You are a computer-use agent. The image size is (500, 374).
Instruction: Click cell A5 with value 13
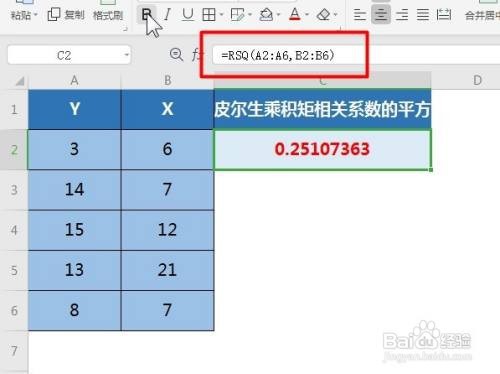75,270
